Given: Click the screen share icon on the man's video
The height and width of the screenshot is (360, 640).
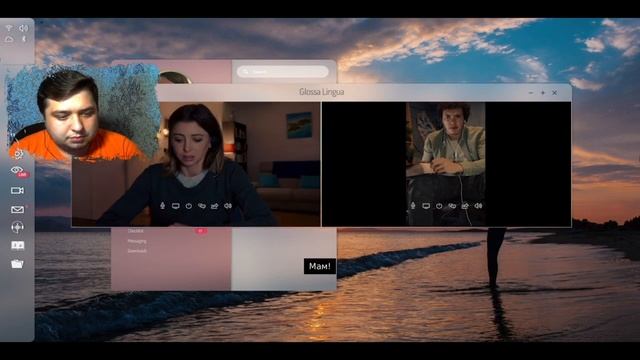Looking at the screenshot, I should [426, 206].
